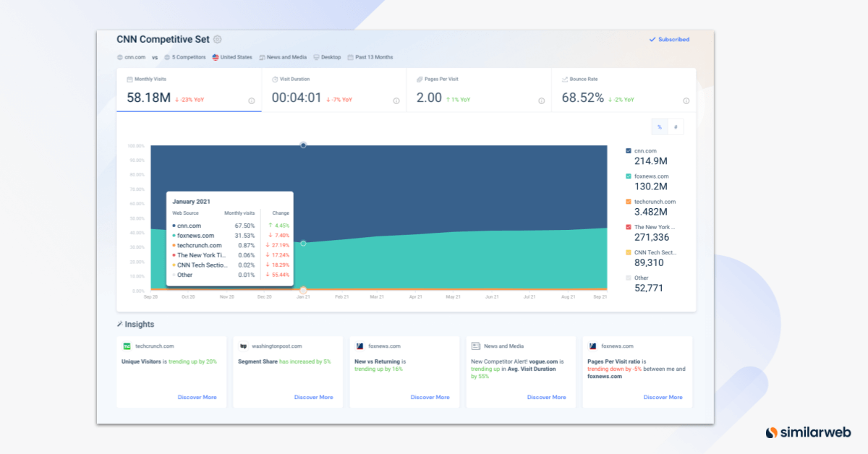Open the Competitive Set settings gear icon
The height and width of the screenshot is (454, 868).
pyautogui.click(x=217, y=39)
